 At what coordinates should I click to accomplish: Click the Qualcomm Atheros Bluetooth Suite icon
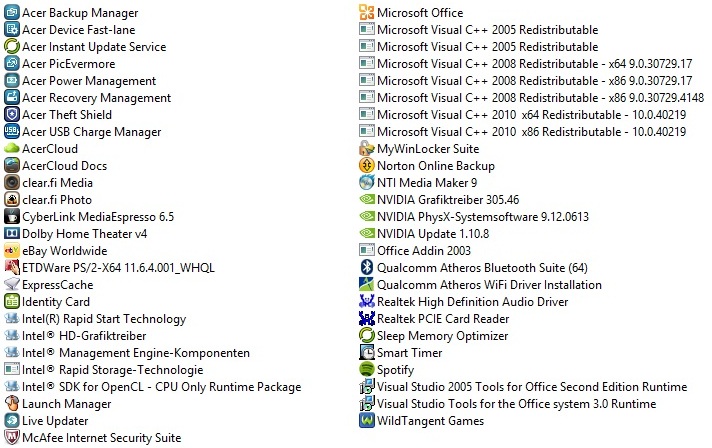(x=366, y=268)
